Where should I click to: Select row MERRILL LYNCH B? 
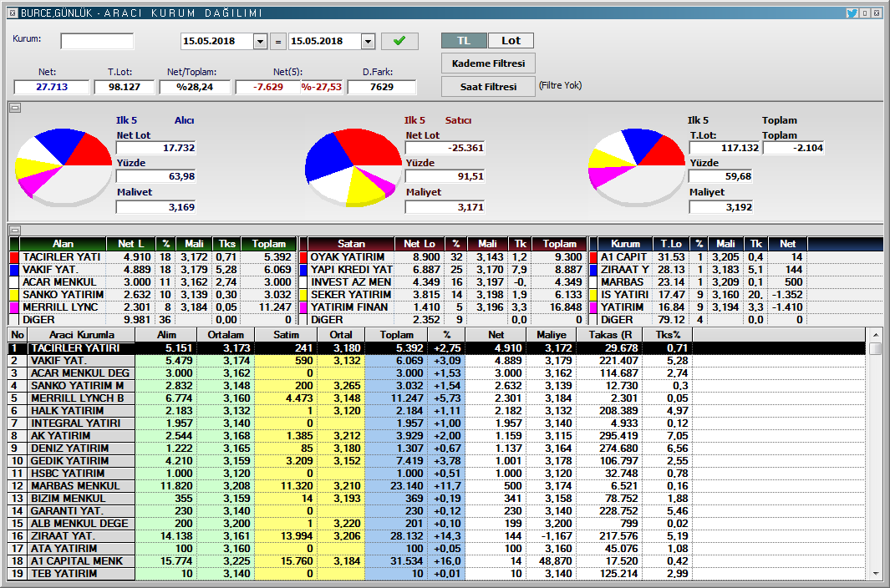437,398
